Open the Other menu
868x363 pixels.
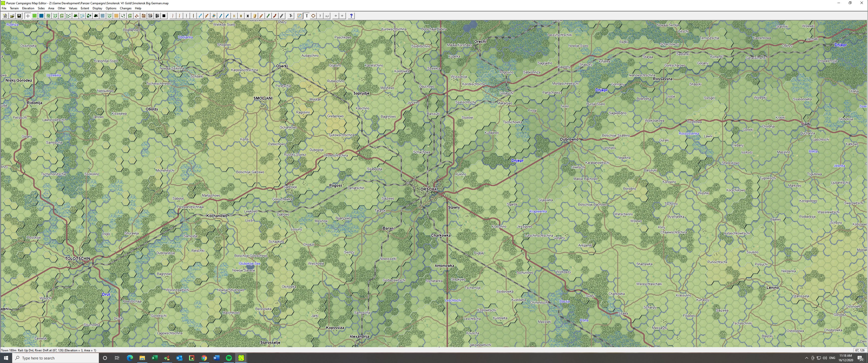[62, 8]
